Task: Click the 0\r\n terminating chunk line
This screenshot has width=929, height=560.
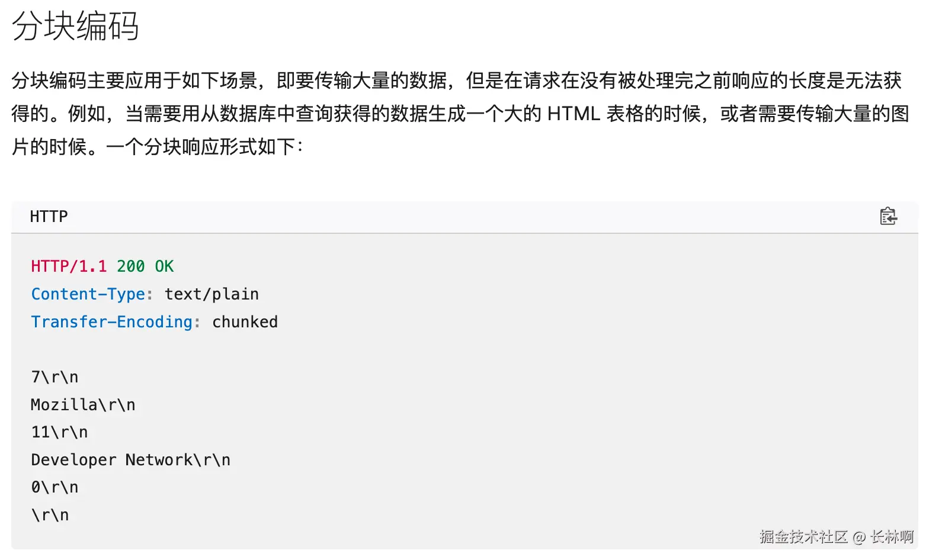Action: (x=54, y=487)
